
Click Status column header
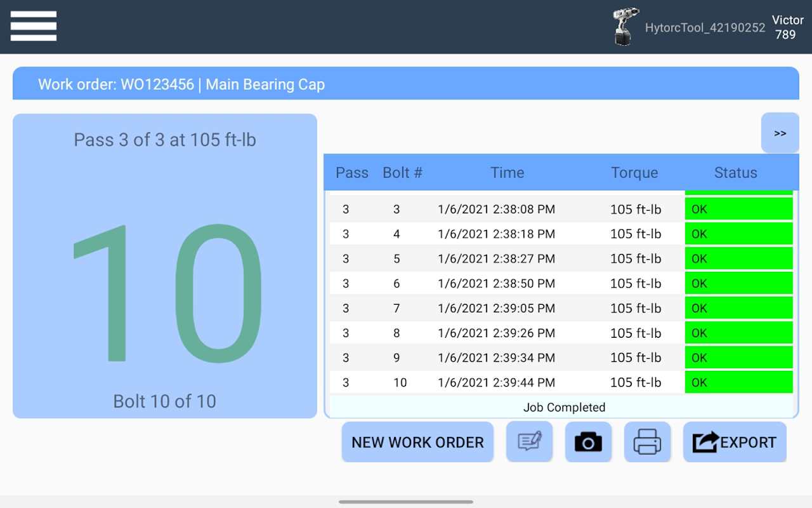(736, 172)
